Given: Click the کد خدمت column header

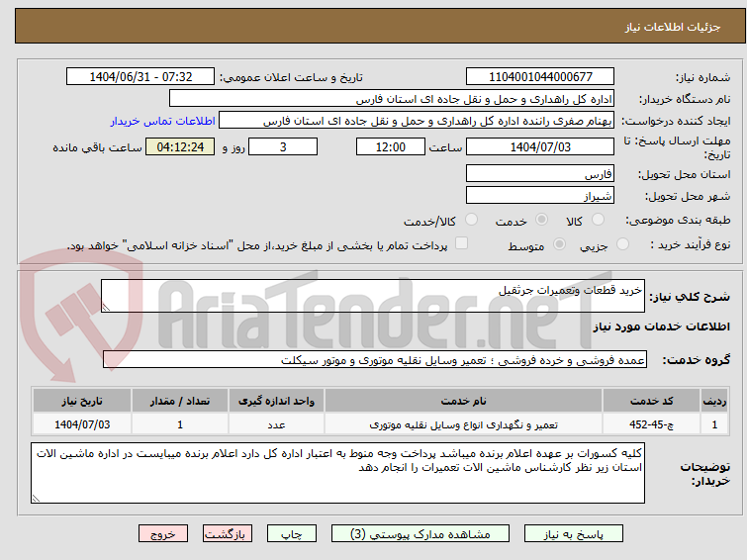Looking at the screenshot, I should tap(651, 401).
